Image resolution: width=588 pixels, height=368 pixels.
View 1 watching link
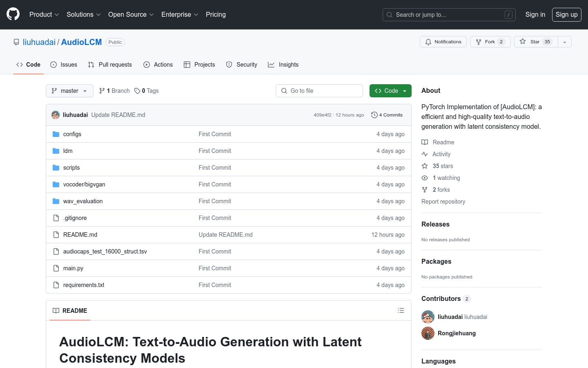(x=441, y=178)
